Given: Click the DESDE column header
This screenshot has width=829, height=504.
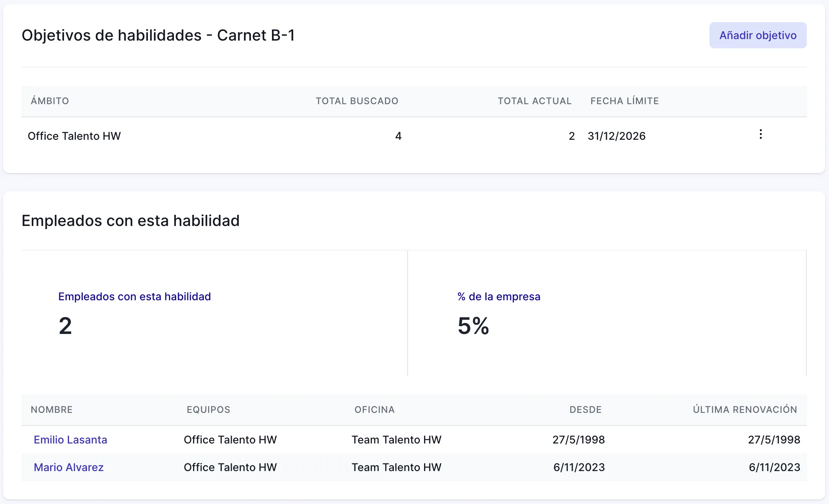Looking at the screenshot, I should click(585, 410).
